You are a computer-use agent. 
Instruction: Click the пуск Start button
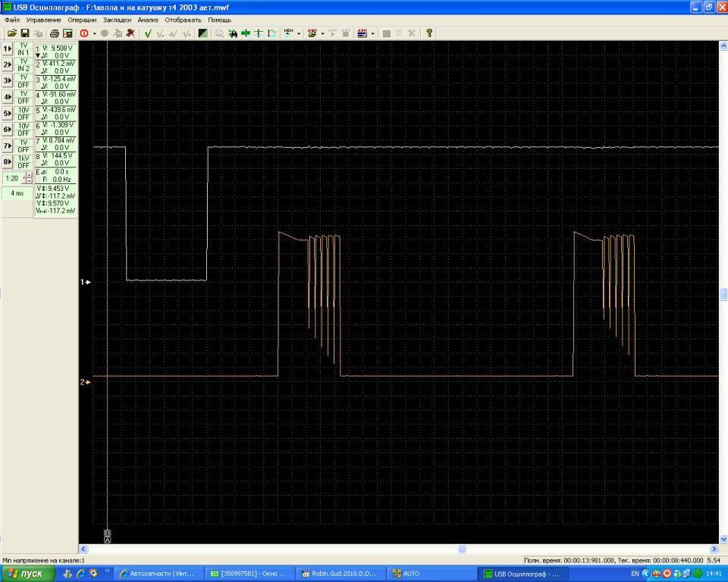[28, 574]
